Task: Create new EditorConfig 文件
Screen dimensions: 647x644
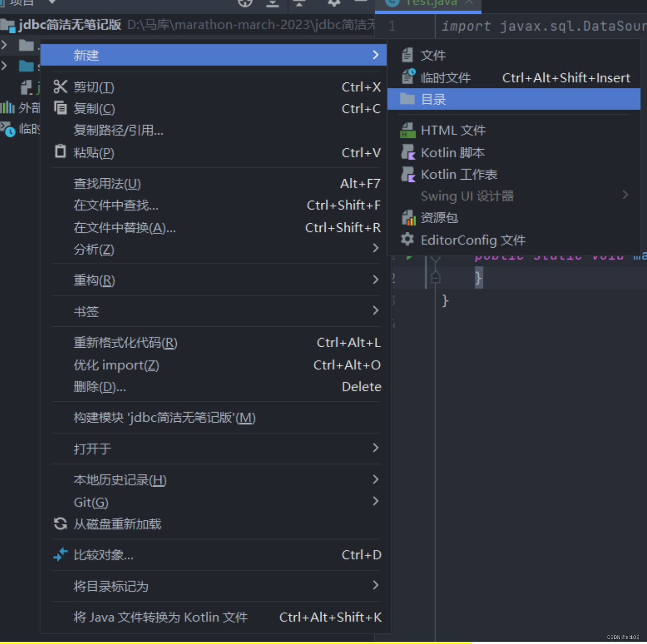Action: point(514,240)
